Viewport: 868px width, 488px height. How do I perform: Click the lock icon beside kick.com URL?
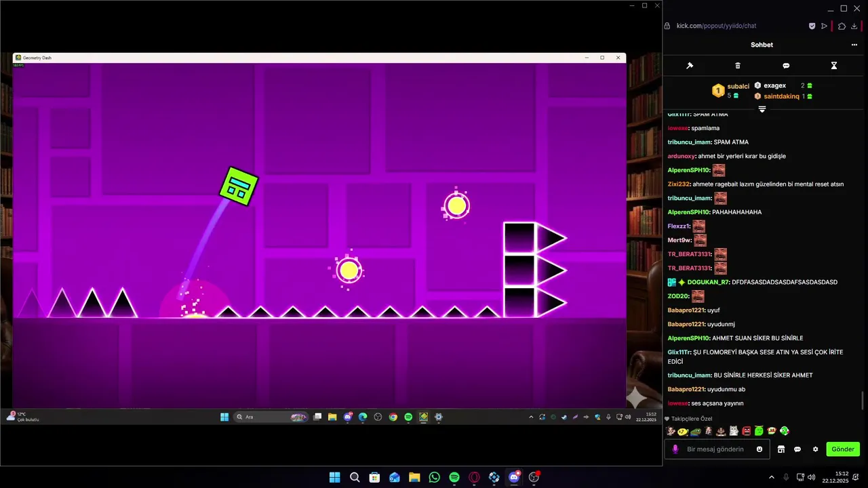[668, 26]
